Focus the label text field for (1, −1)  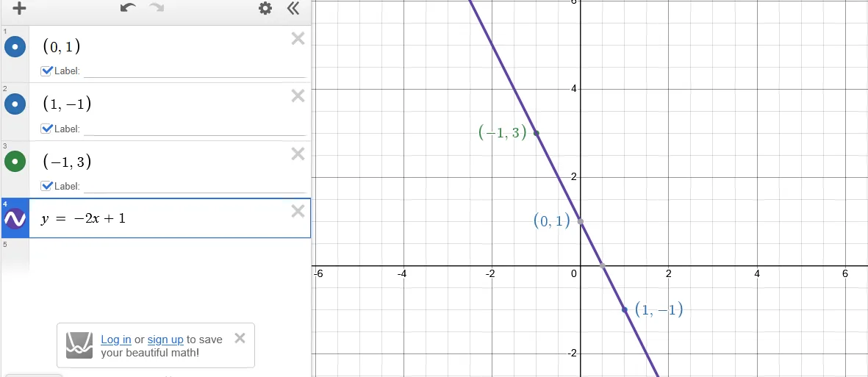pos(195,129)
